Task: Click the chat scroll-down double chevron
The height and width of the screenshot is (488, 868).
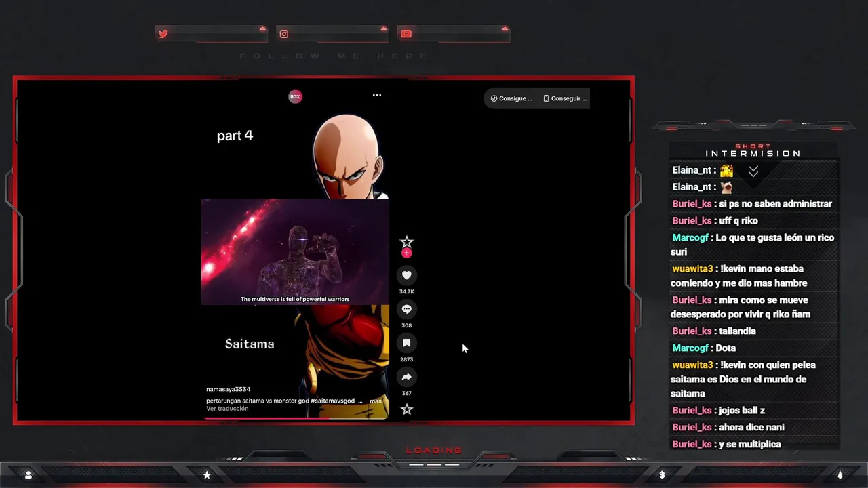Action: click(x=753, y=171)
